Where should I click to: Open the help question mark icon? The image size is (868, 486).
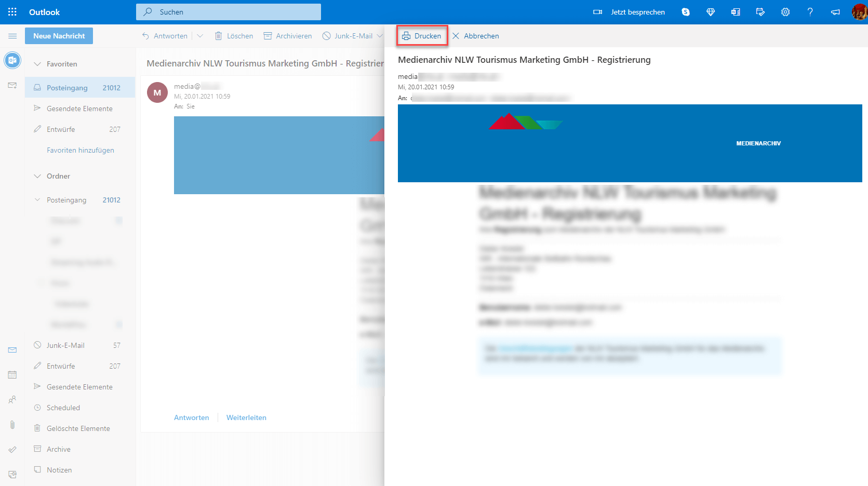(x=810, y=12)
